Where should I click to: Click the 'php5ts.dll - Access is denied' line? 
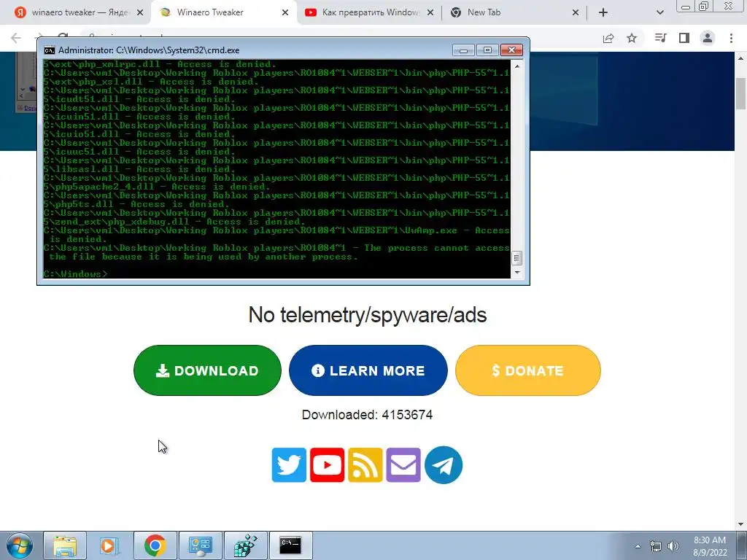click(136, 204)
